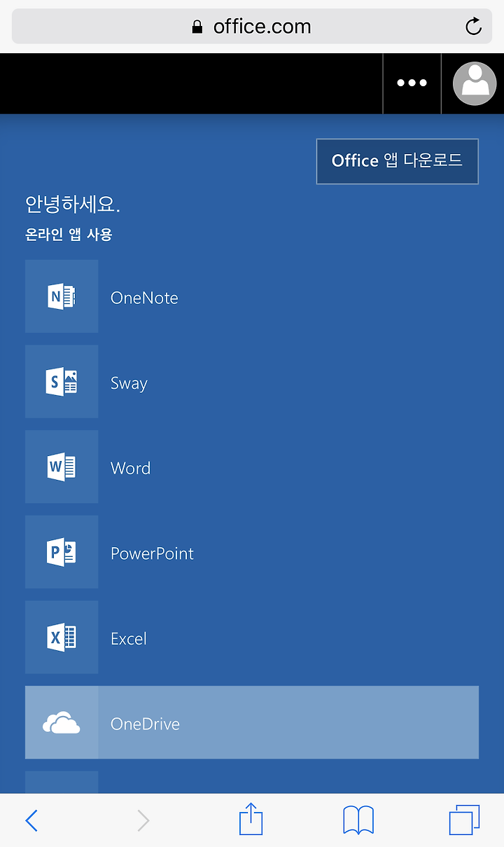504x847 pixels.
Task: Click the 안녕하세요. greeting text
Action: [x=73, y=205]
